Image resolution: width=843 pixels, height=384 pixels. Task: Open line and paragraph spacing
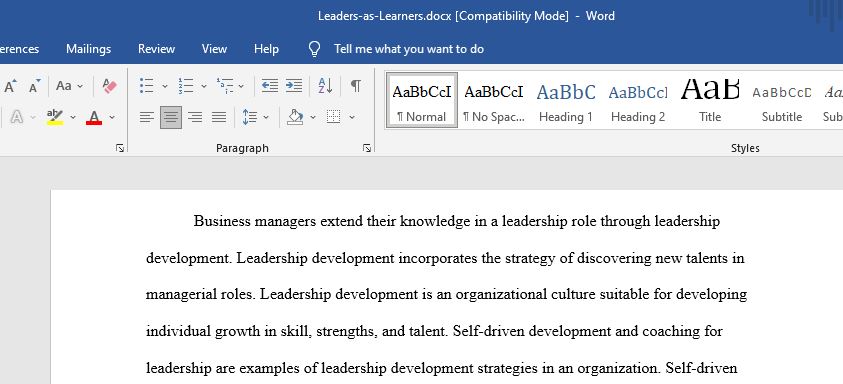pyautogui.click(x=249, y=117)
